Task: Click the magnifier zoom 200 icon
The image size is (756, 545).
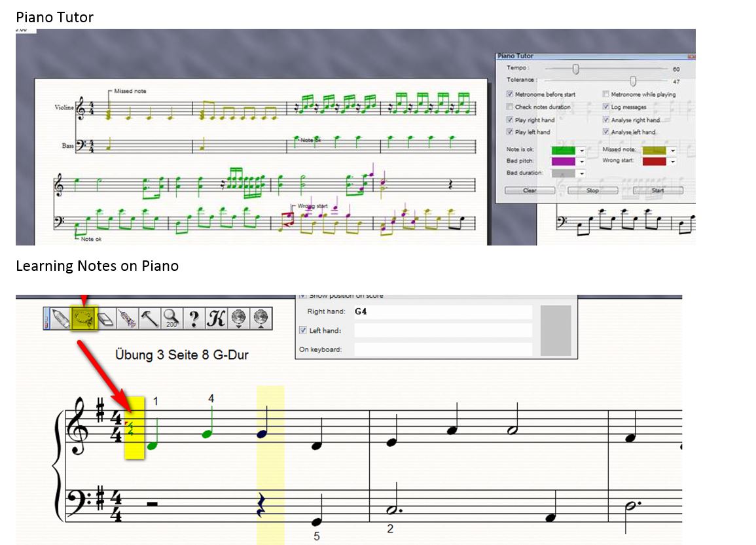Action: tap(171, 319)
